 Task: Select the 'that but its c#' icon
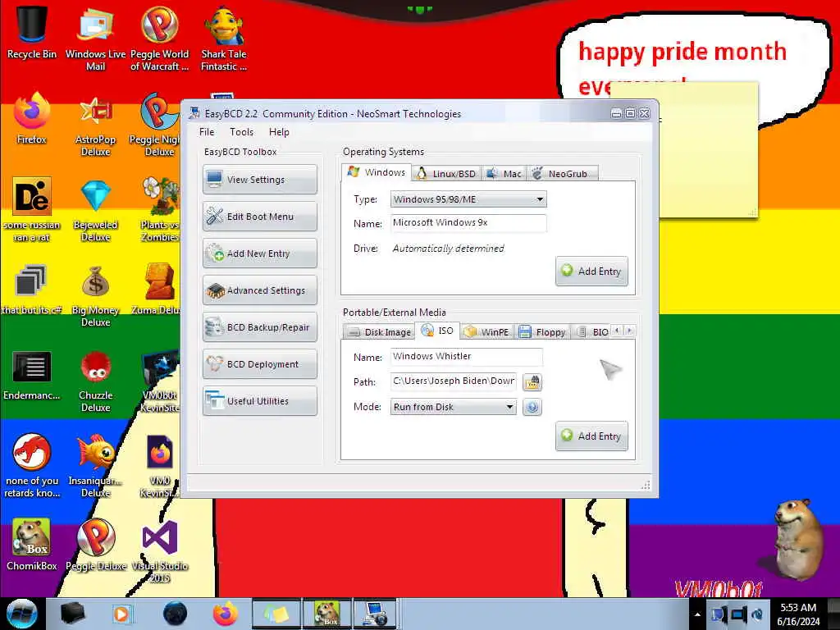(32, 290)
